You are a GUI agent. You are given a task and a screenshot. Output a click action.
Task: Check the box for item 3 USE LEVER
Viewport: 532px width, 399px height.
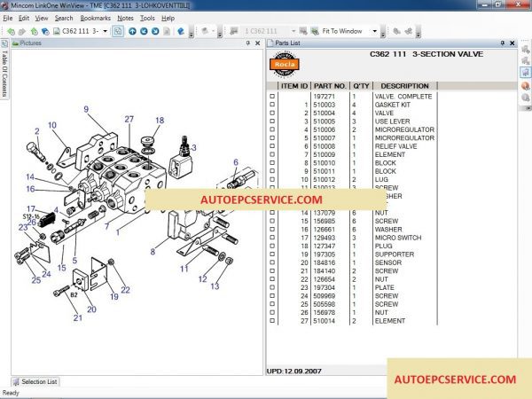(272, 121)
